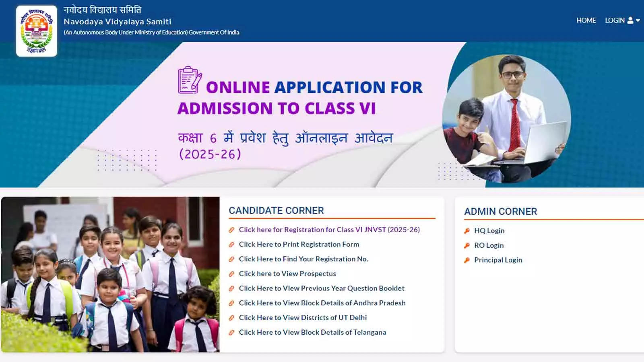
Task: Open the LOGIN menu
Action: tap(615, 21)
